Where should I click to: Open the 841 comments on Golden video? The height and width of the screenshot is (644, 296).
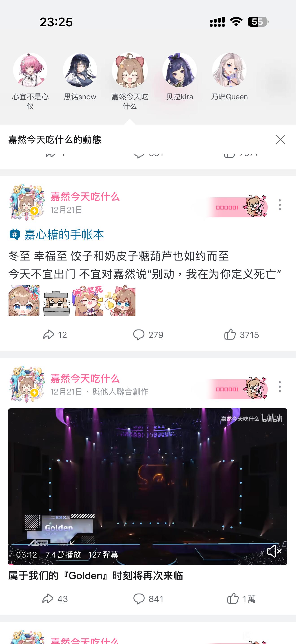(148, 599)
